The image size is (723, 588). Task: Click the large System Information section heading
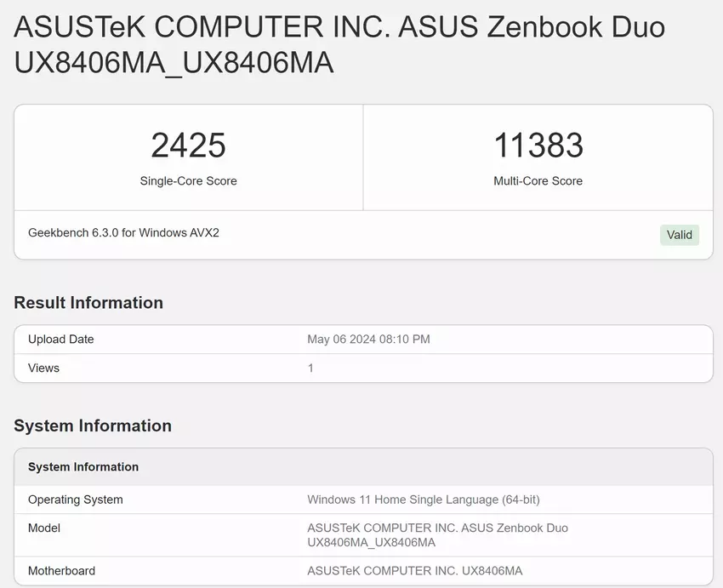(x=93, y=425)
